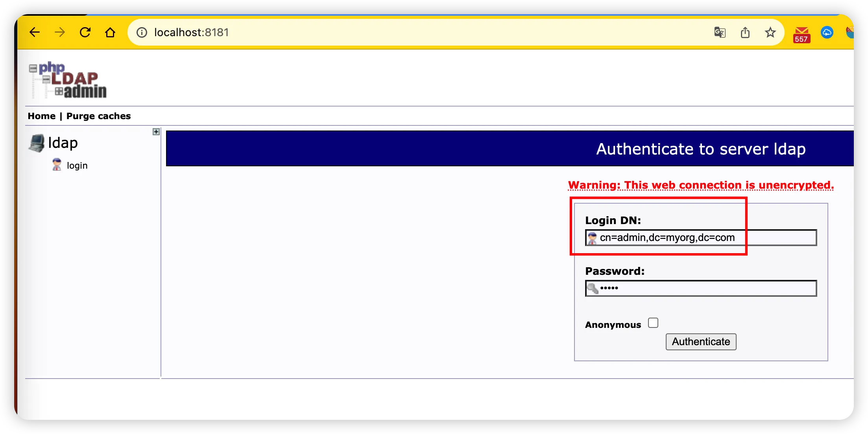
Task: Click the Gmail icon showing 557 unread
Action: click(801, 33)
